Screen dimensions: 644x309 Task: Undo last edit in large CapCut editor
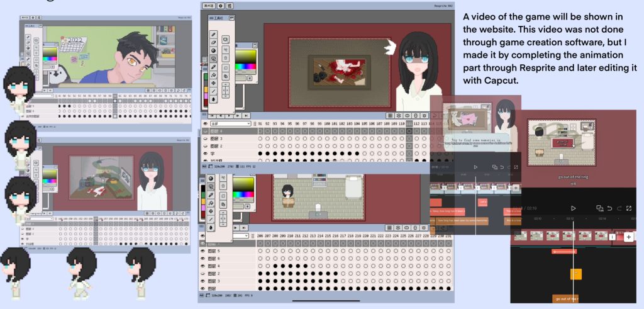tap(610, 208)
